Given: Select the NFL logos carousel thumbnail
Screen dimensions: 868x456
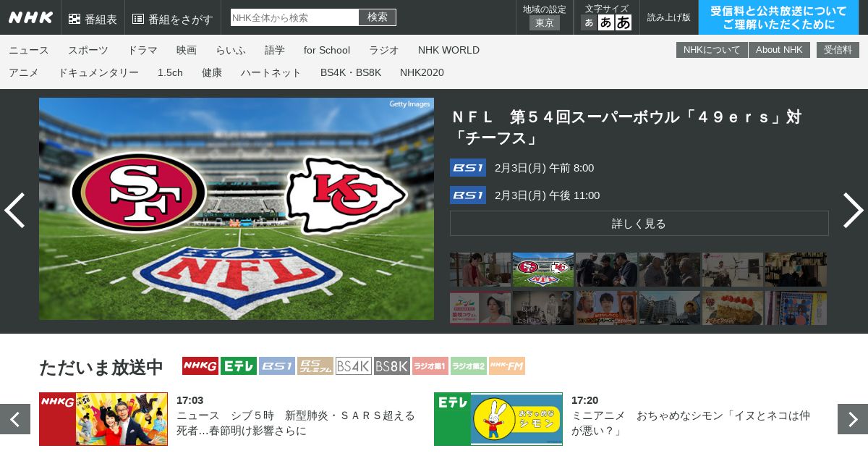Looking at the screenshot, I should coord(543,269).
